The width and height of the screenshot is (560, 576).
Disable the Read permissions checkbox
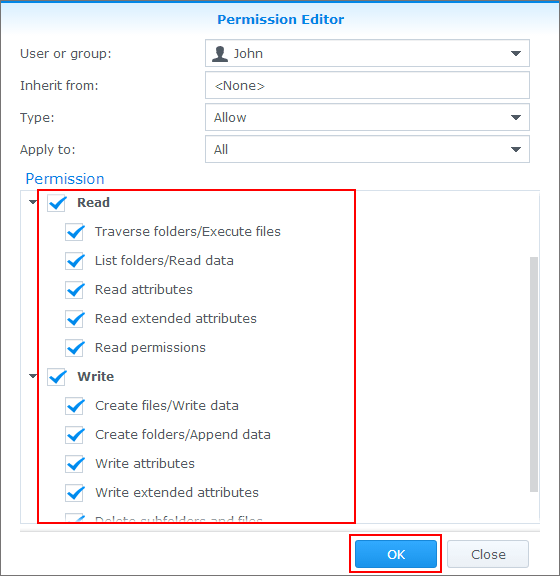[75, 348]
